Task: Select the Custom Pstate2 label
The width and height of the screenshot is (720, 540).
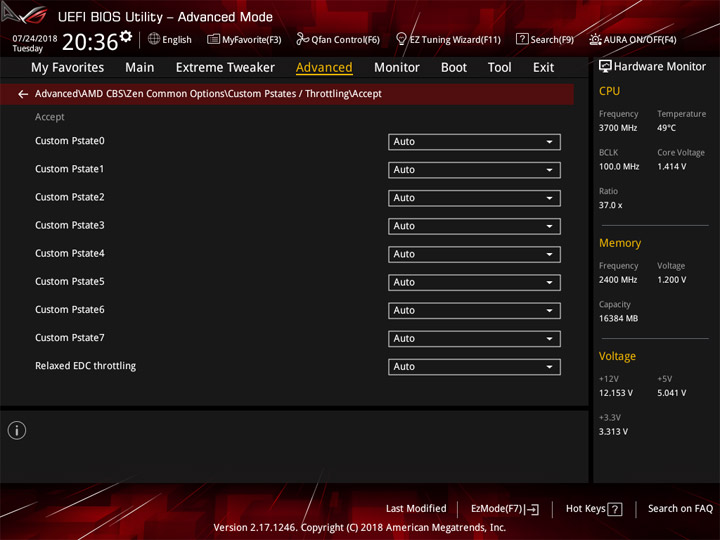Action: (x=70, y=197)
